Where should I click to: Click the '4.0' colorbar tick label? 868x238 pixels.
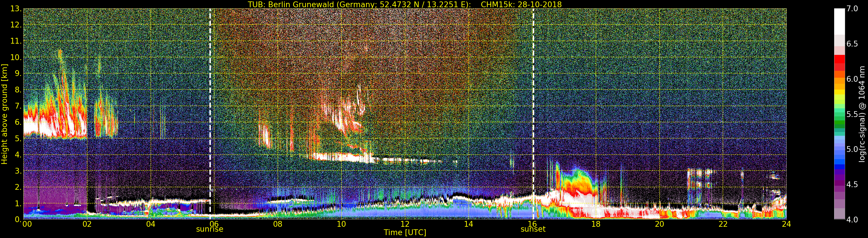click(x=852, y=220)
